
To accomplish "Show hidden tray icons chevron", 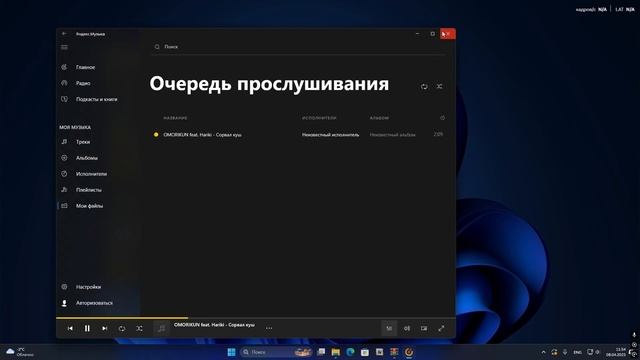I will click(x=543, y=352).
